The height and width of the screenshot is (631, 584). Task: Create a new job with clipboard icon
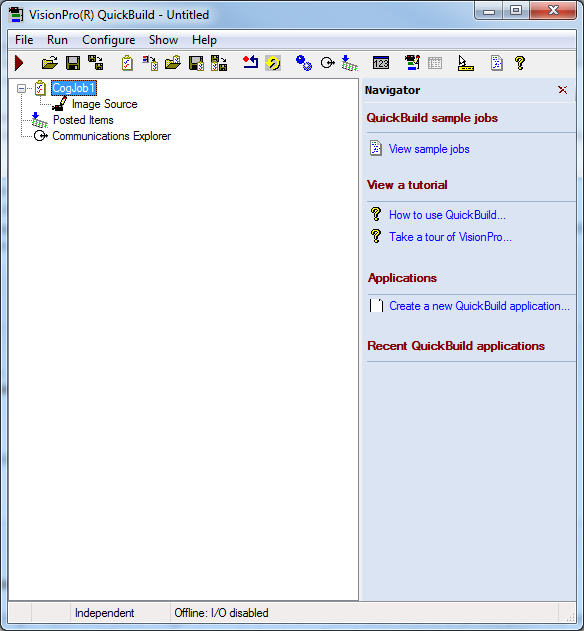click(127, 63)
